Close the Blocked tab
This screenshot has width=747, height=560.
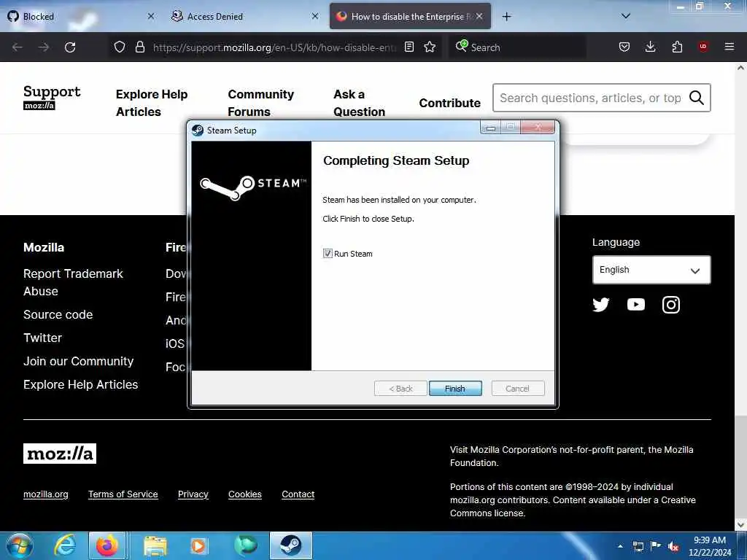[151, 16]
